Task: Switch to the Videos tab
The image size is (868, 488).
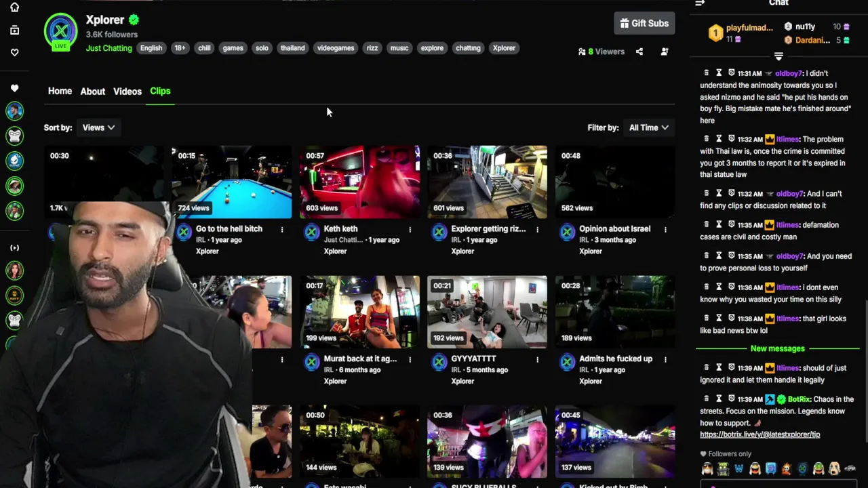Action: click(127, 91)
